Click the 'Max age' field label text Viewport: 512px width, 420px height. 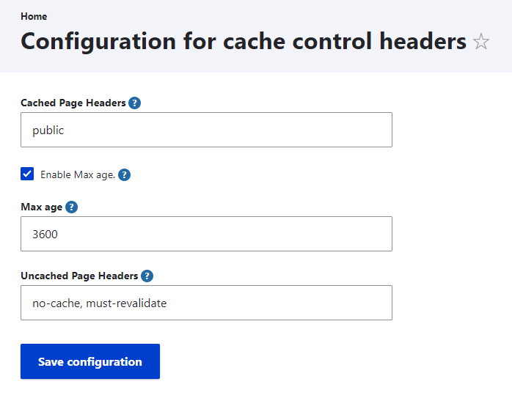[41, 207]
